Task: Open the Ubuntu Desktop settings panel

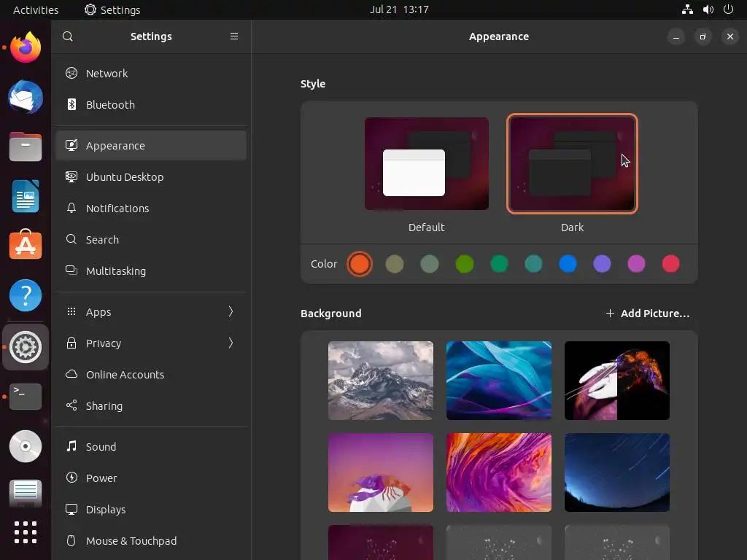Action: (x=151, y=177)
